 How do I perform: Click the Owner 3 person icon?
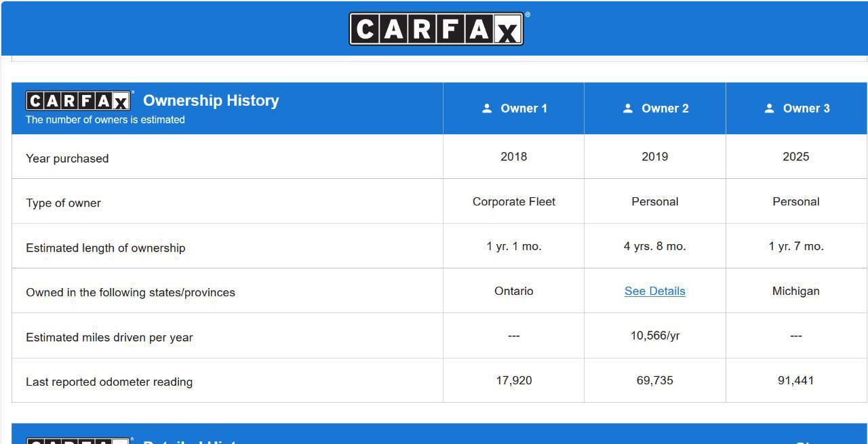pyautogui.click(x=769, y=108)
